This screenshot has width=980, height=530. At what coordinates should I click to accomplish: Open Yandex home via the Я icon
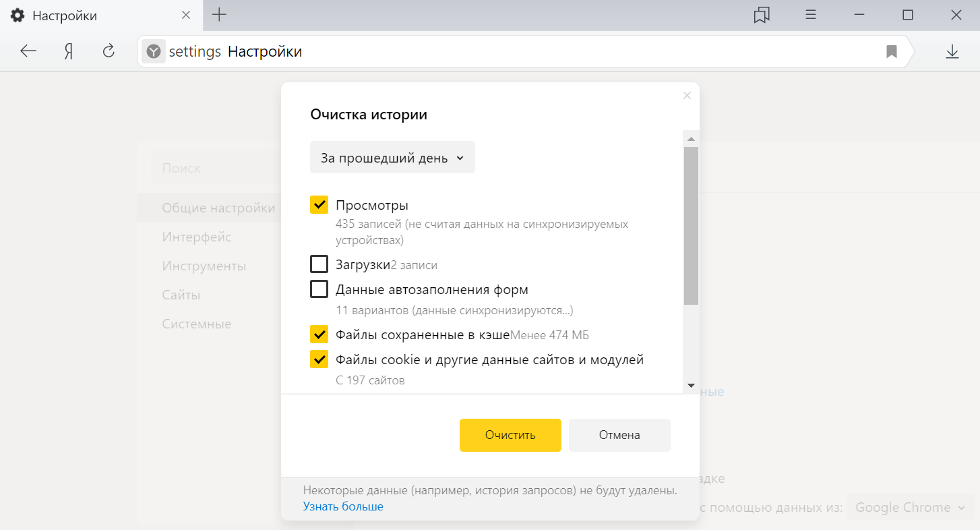pos(68,51)
